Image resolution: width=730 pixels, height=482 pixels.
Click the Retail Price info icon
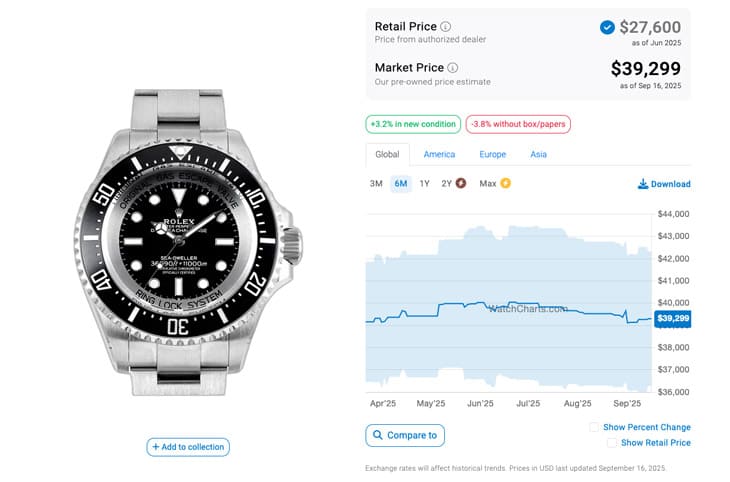coord(446,27)
